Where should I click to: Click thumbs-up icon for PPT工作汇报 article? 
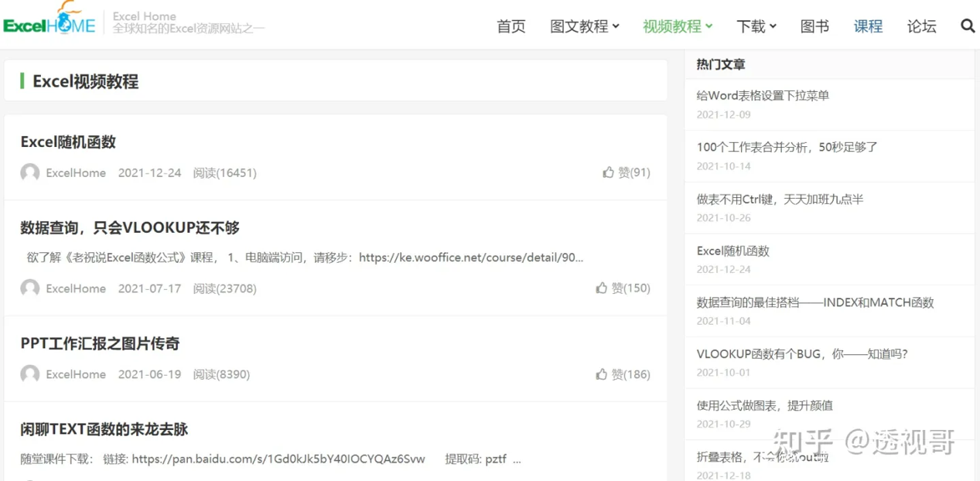point(602,374)
